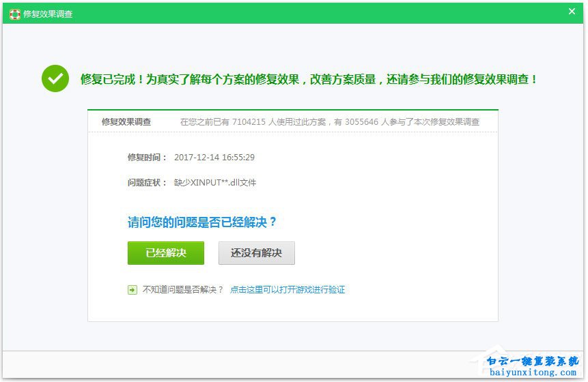
Task: Click the lifebuoy app icon in title bar
Action: tap(14, 14)
